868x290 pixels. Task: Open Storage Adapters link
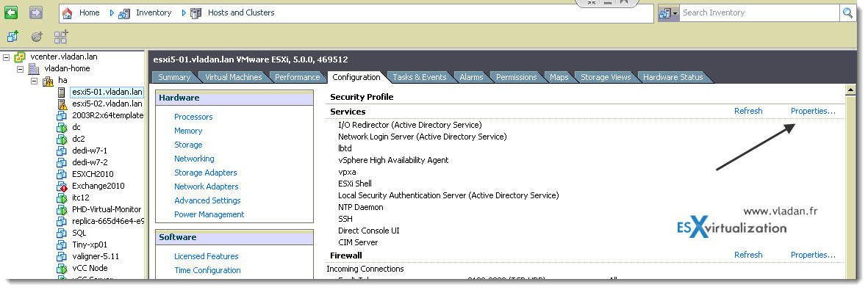click(x=205, y=173)
